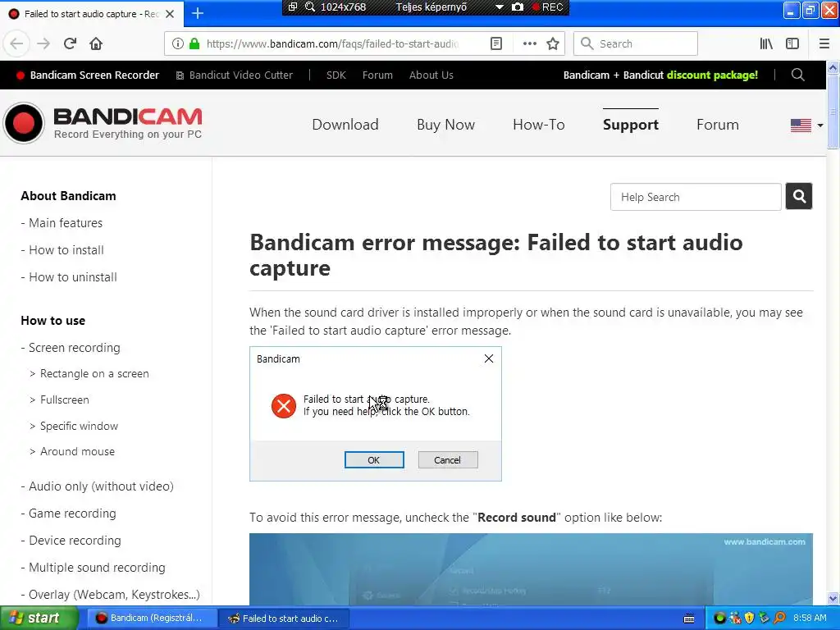This screenshot has width=840, height=630.
Task: Open the How-To menu item
Action: [x=538, y=125]
